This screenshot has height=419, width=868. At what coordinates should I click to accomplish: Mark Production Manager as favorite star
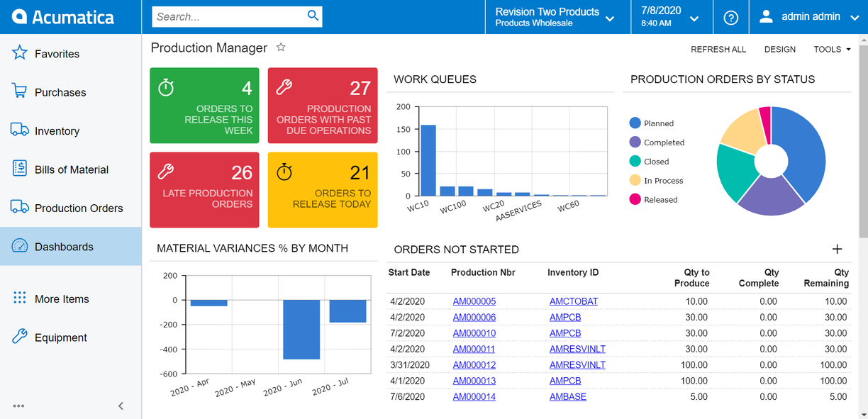click(281, 48)
